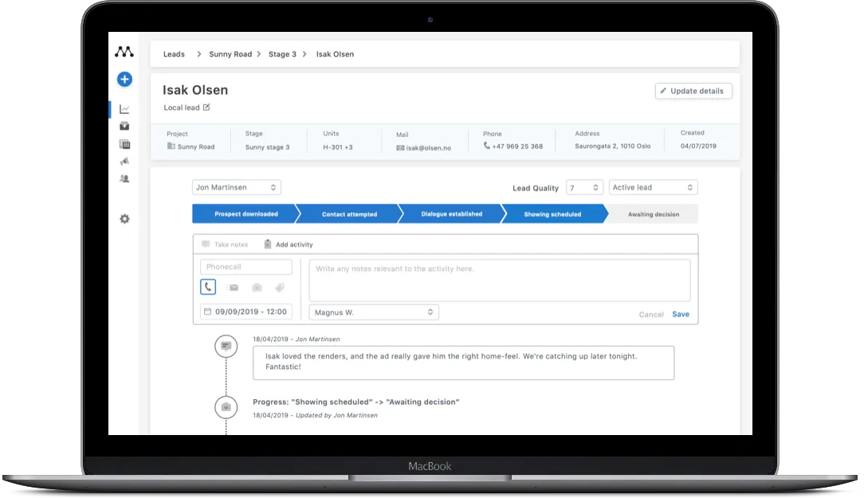This screenshot has width=868, height=498.
Task: Click the edit icon beside Local lead
Action: pos(206,108)
